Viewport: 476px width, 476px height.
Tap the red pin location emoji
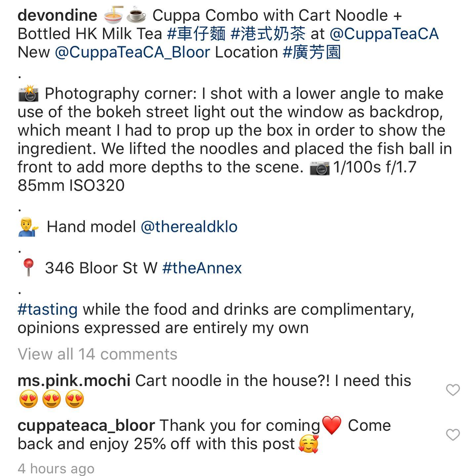click(x=28, y=267)
